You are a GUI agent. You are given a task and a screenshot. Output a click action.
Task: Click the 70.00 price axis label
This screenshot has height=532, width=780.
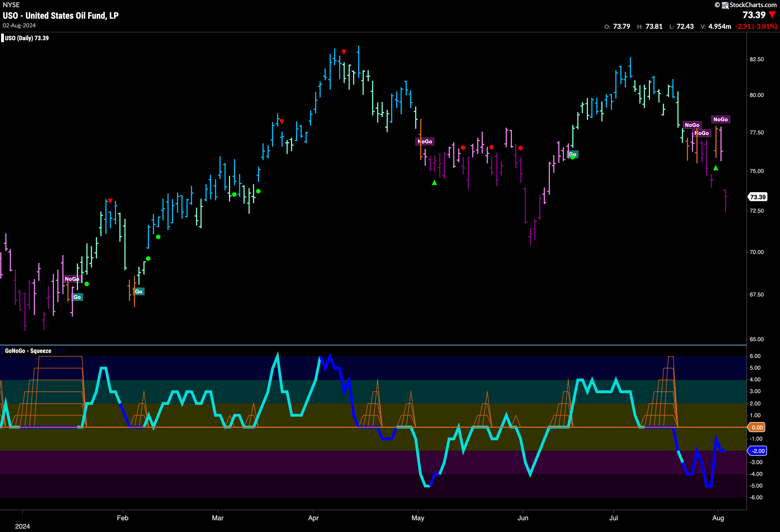click(757, 252)
